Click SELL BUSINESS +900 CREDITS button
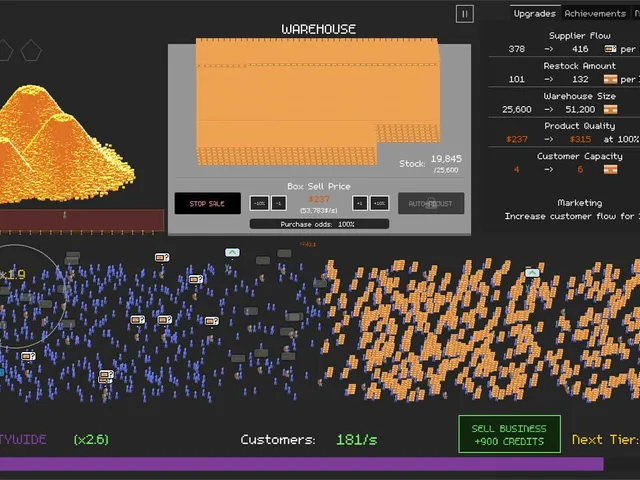Screen dimensions: 640x480 [x=509, y=434]
